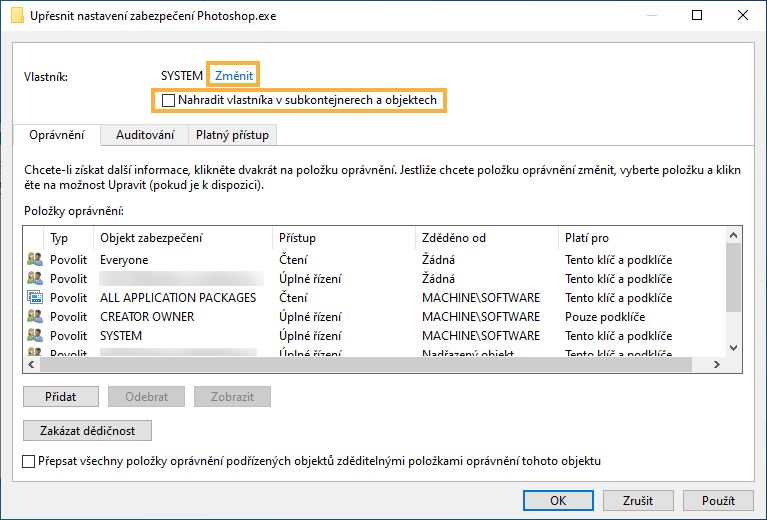Click the user icon beside CREATOR OWNER
The image size is (767, 520).
pyautogui.click(x=35, y=317)
